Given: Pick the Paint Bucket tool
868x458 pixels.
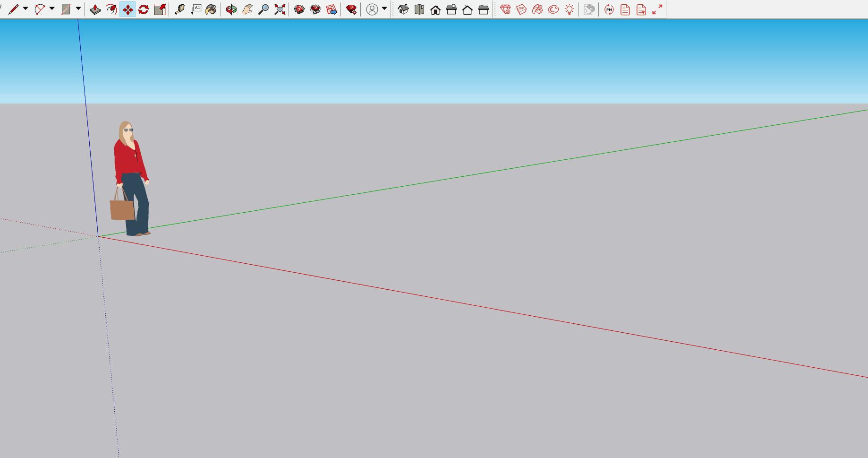Looking at the screenshot, I should pos(211,9).
